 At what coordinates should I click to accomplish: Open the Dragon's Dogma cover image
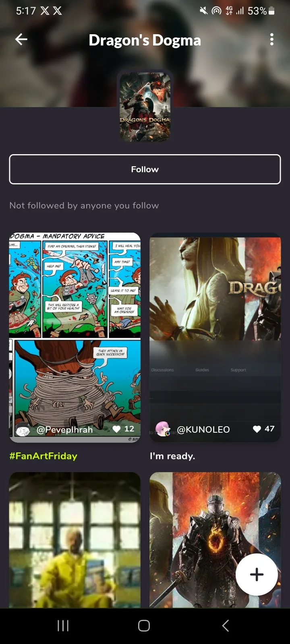[145, 107]
